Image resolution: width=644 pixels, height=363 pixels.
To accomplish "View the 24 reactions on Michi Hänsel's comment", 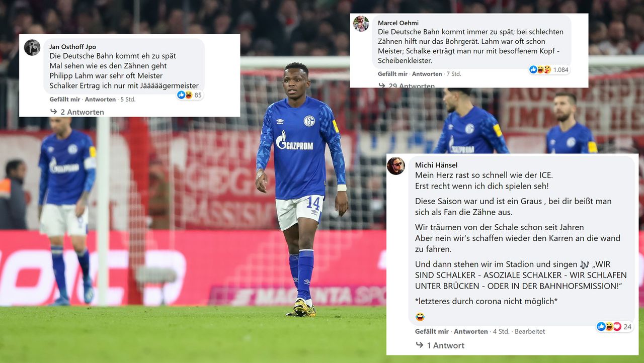I will coord(614,327).
